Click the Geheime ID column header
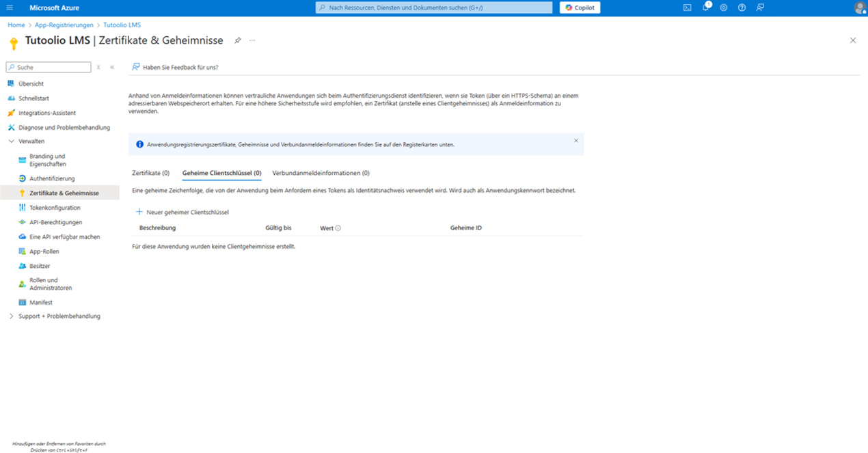868x453 pixels. [x=466, y=228]
